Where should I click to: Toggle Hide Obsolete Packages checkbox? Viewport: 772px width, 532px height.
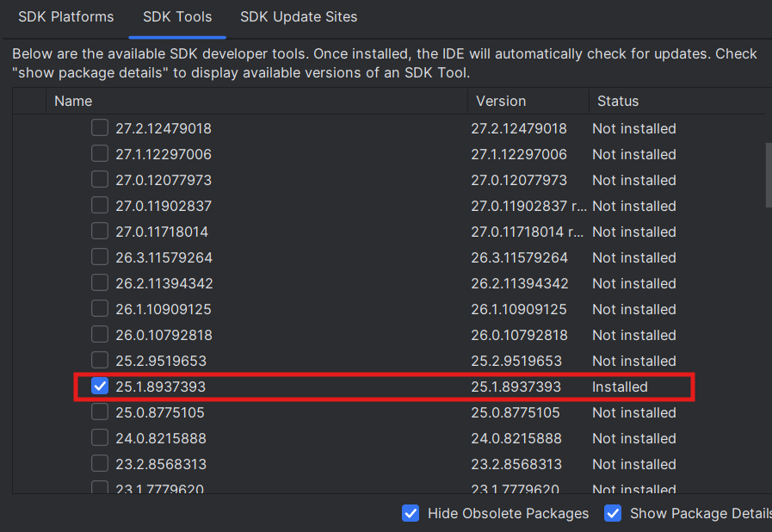click(411, 514)
